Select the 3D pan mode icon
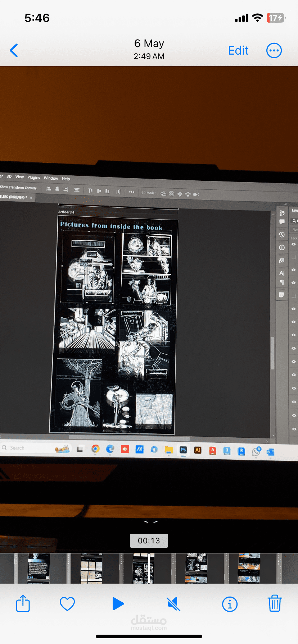This screenshot has height=644, width=298. click(x=180, y=194)
